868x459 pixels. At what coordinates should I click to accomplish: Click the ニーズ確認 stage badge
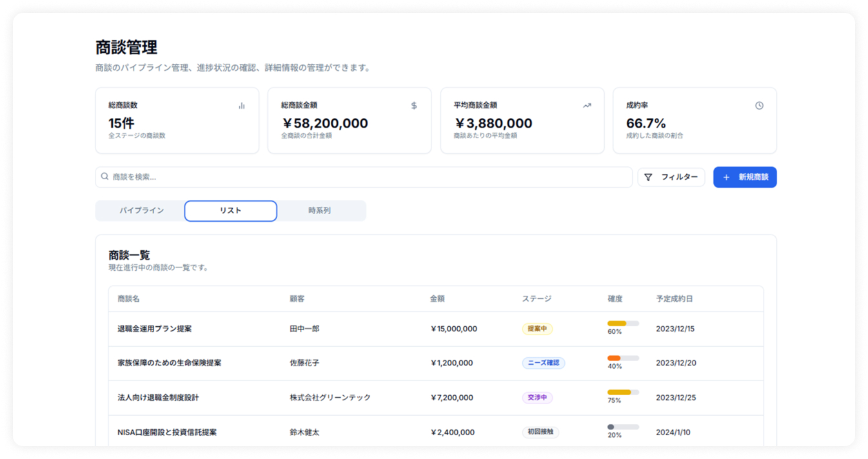click(x=543, y=363)
